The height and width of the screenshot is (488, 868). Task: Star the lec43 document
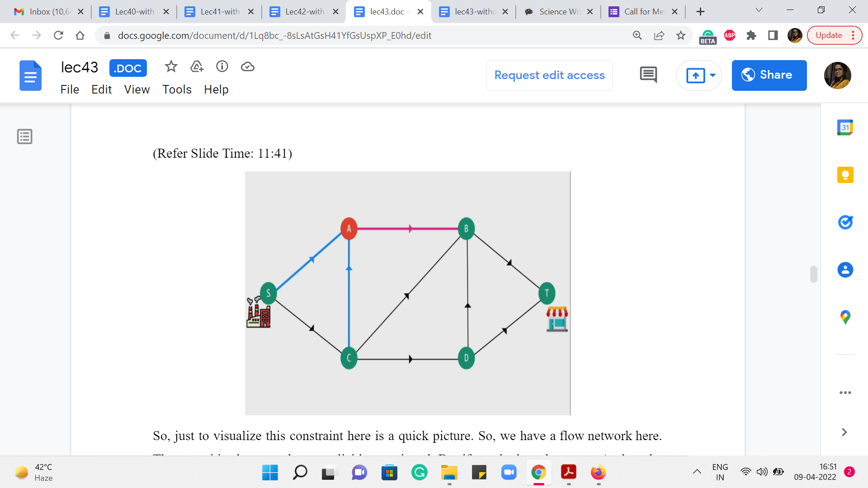171,67
